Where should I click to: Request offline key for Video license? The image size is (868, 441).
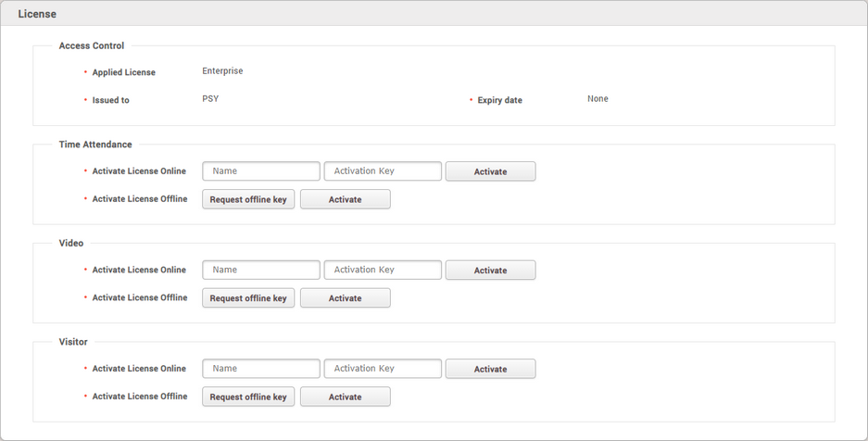(x=248, y=298)
